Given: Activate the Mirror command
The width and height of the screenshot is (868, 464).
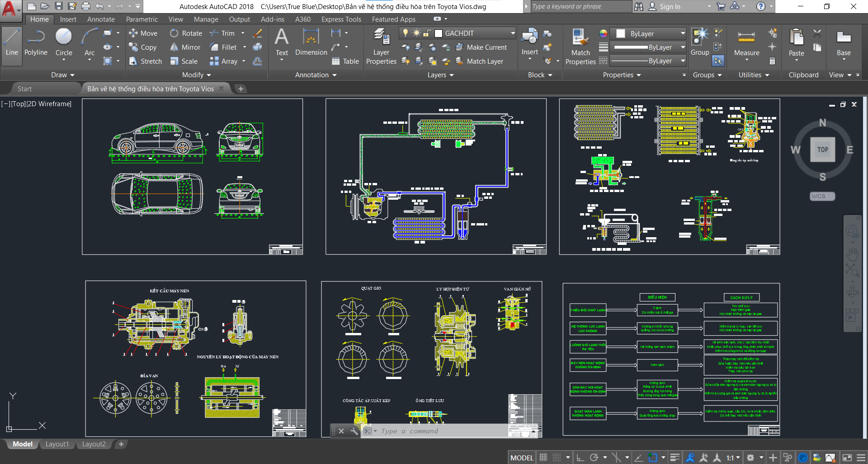Looking at the screenshot, I should pyautogui.click(x=185, y=47).
